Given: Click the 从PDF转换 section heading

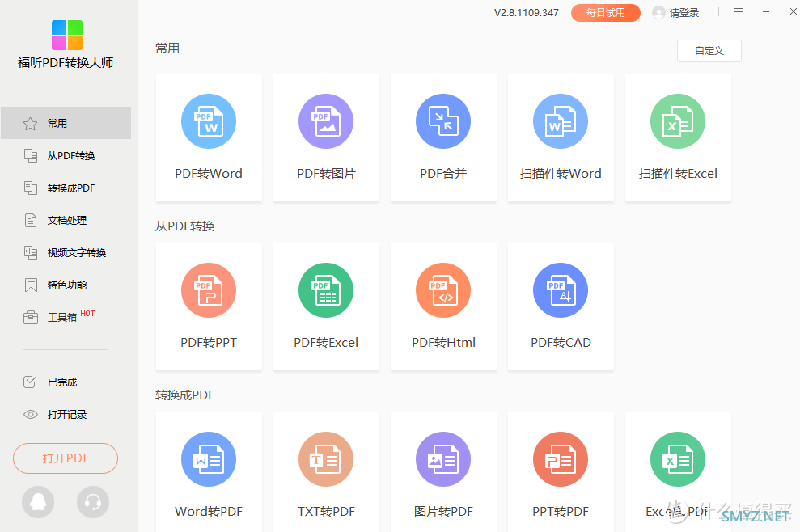Looking at the screenshot, I should pyautogui.click(x=184, y=226).
